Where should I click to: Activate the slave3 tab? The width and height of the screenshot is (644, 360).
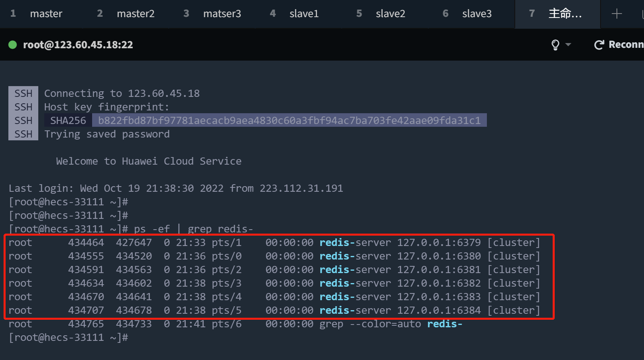[477, 14]
